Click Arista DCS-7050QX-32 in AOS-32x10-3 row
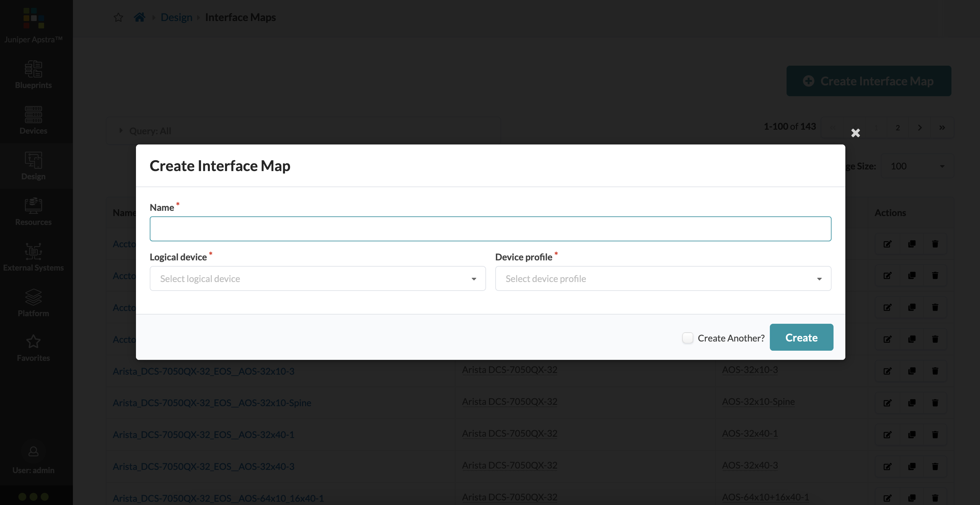The width and height of the screenshot is (980, 505). coord(509,370)
